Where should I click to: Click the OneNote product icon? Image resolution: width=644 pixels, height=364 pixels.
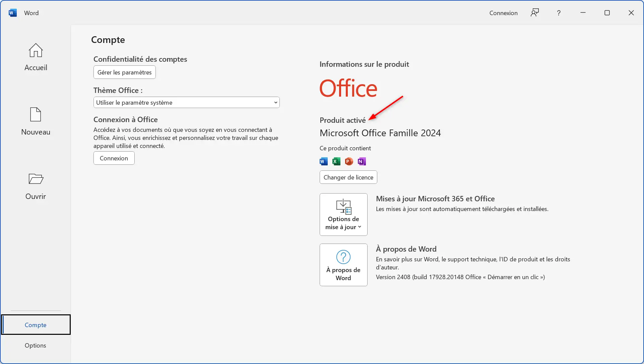[361, 161]
